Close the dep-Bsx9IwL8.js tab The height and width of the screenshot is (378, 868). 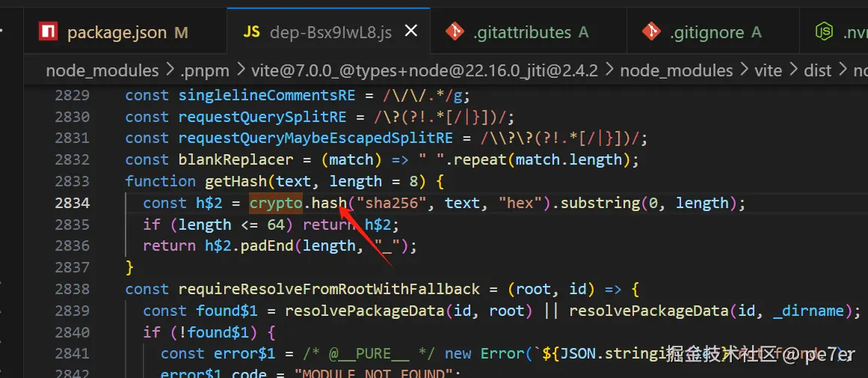(410, 32)
